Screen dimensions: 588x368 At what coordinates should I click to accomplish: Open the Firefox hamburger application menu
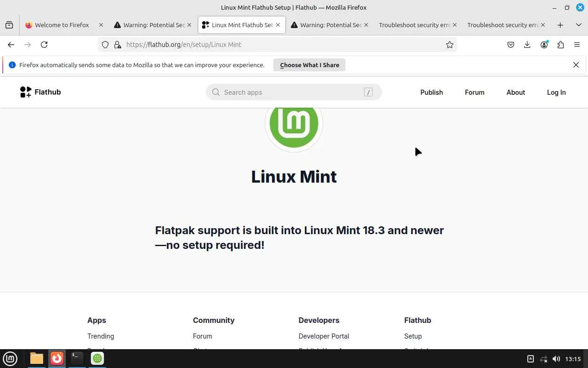coord(577,45)
